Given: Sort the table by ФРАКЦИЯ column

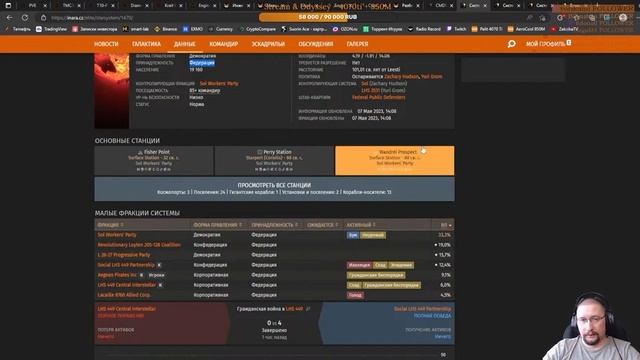Looking at the screenshot, I should [110, 225].
